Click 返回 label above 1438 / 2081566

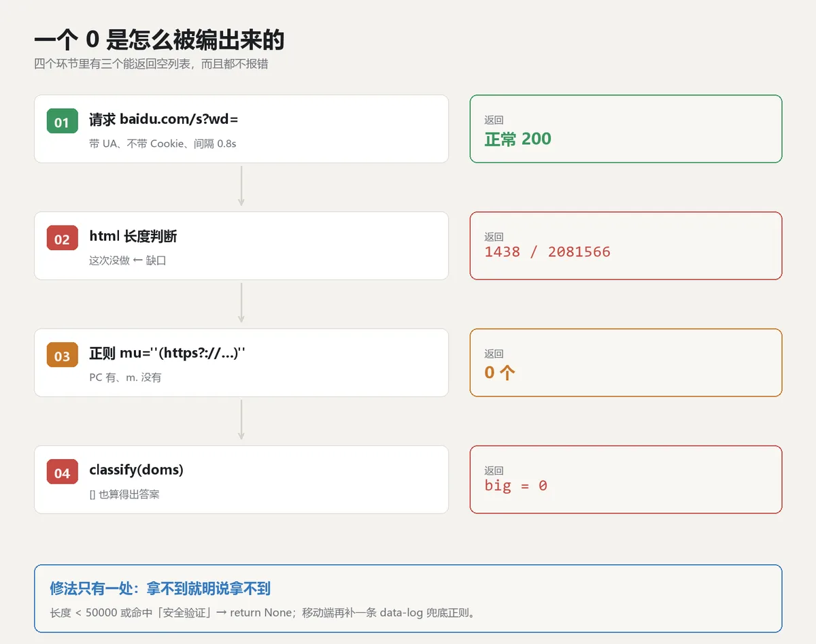[494, 237]
